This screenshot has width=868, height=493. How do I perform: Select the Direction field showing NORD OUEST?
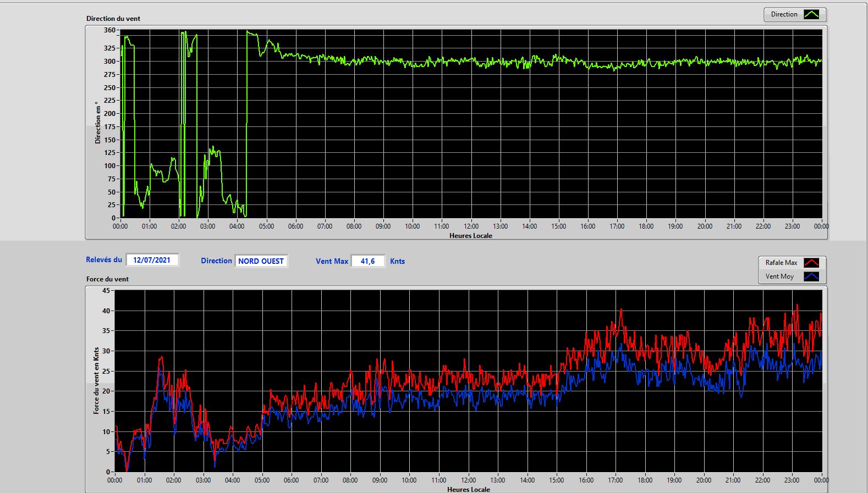[261, 261]
